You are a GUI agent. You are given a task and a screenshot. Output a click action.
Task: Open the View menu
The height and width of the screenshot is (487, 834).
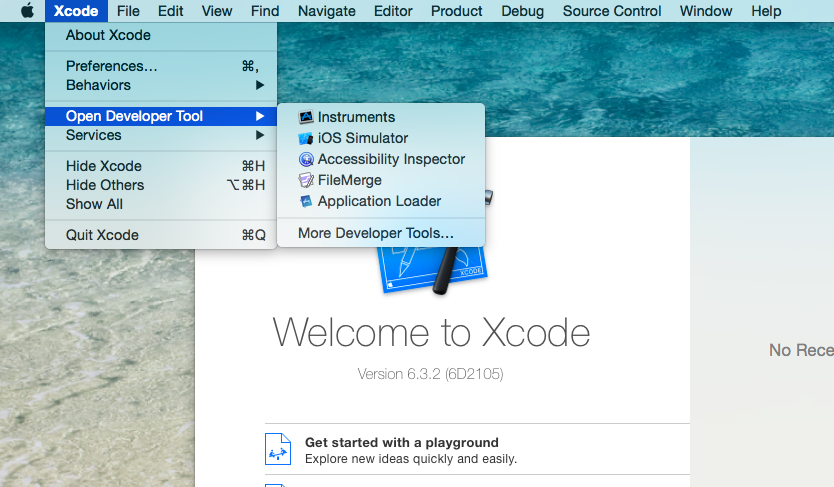(217, 11)
